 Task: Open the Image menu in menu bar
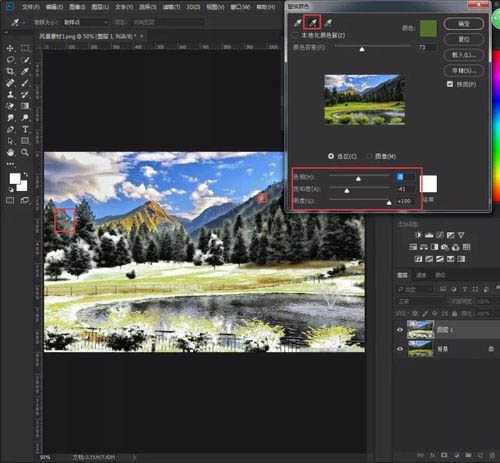[x=77, y=7]
